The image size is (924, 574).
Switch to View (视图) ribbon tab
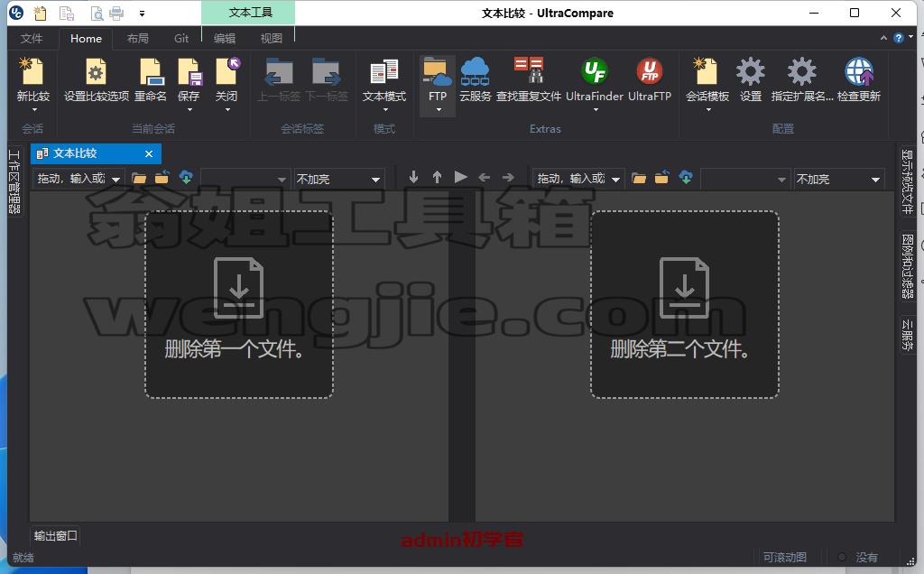point(271,38)
